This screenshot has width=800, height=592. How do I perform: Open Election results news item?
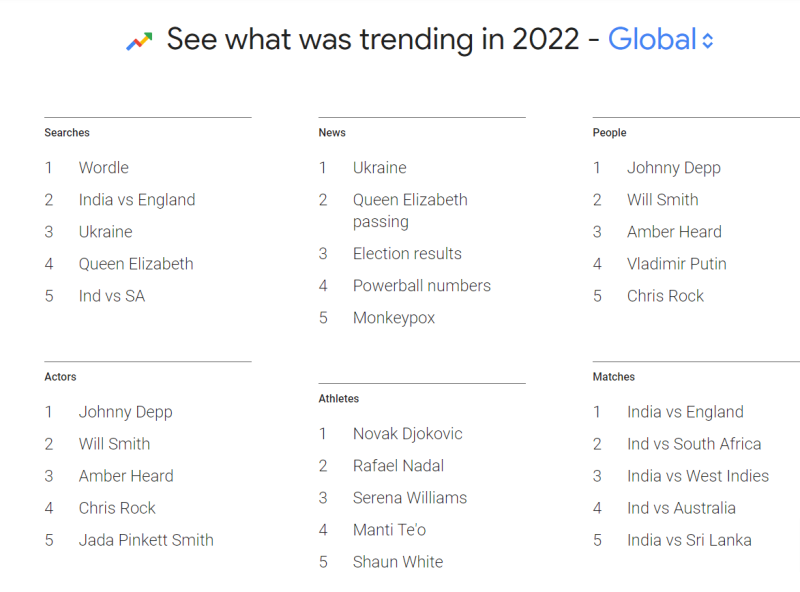coord(407,253)
